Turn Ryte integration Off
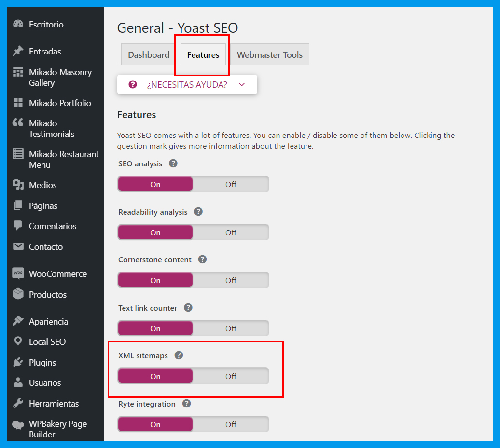The width and height of the screenshot is (500, 448). [x=231, y=424]
